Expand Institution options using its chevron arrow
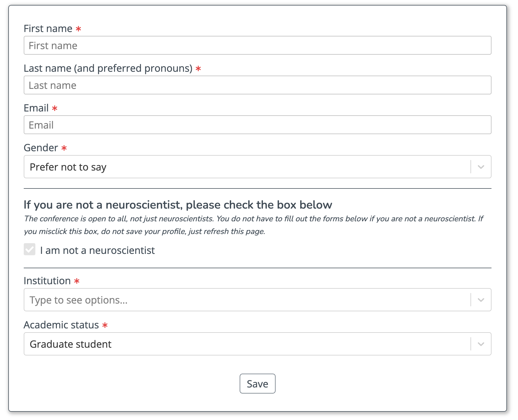This screenshot has width=518, height=420. [x=481, y=300]
